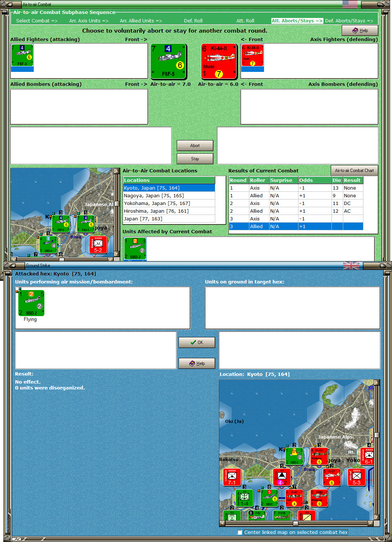Click the large F6F-5 front fighter counter
Image resolution: width=392 pixels, height=542 pixels.
coord(169,61)
